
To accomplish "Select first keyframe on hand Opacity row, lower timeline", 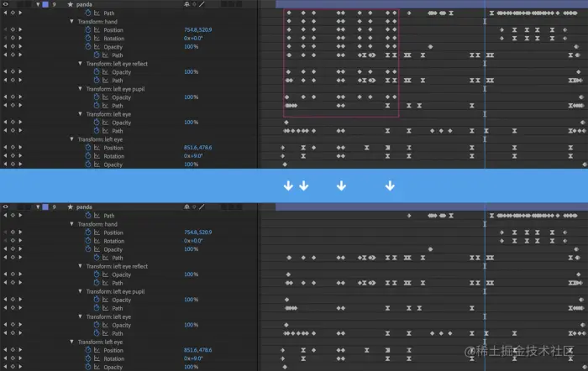I will tap(430, 249).
